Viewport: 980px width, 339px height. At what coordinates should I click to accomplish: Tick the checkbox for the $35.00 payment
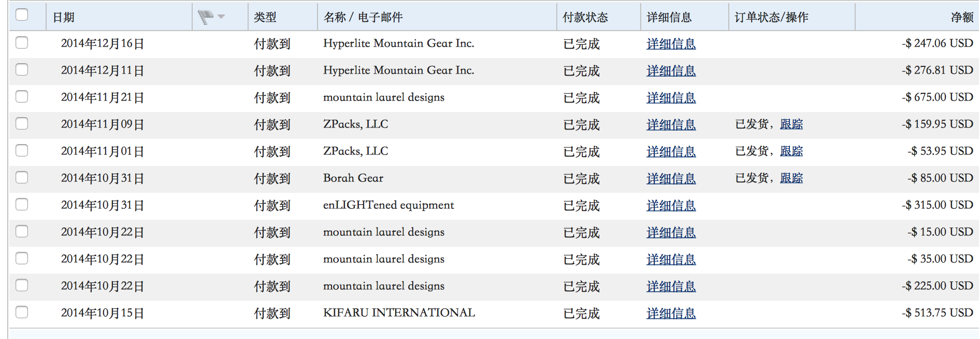22,258
